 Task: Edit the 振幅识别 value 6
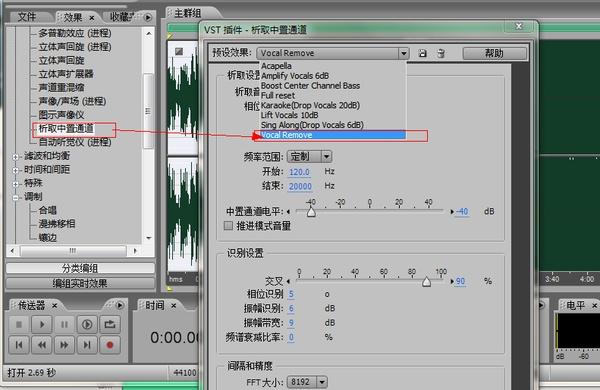[291, 308]
